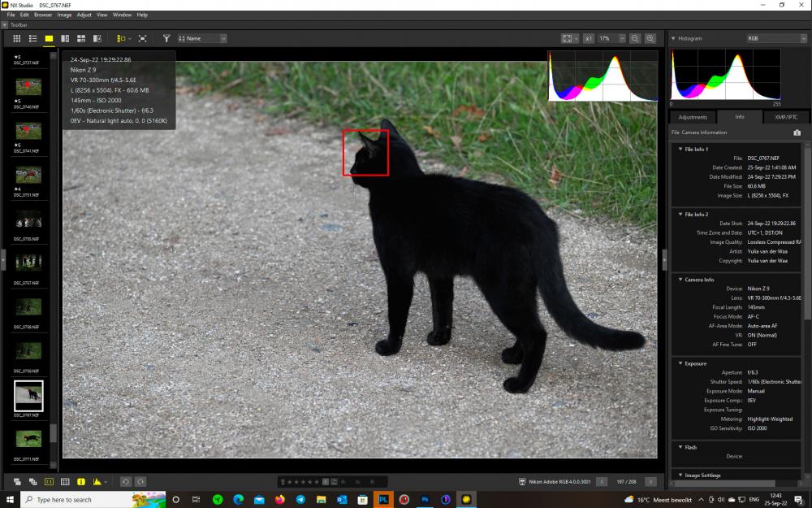
Task: Switch to the Adjustments tab
Action: (x=693, y=117)
